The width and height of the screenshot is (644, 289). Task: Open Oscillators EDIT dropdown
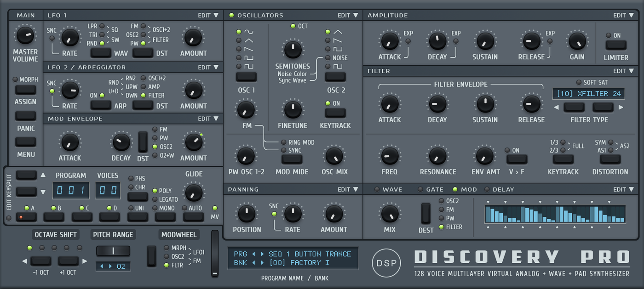(x=348, y=15)
